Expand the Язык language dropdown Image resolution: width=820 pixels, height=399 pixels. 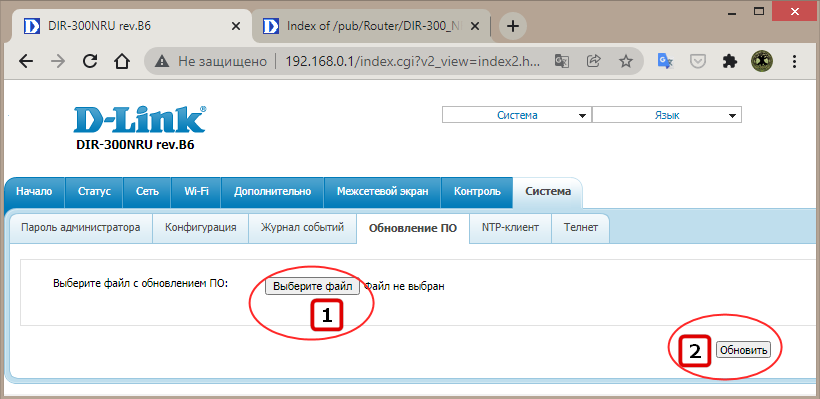pyautogui.click(x=667, y=116)
